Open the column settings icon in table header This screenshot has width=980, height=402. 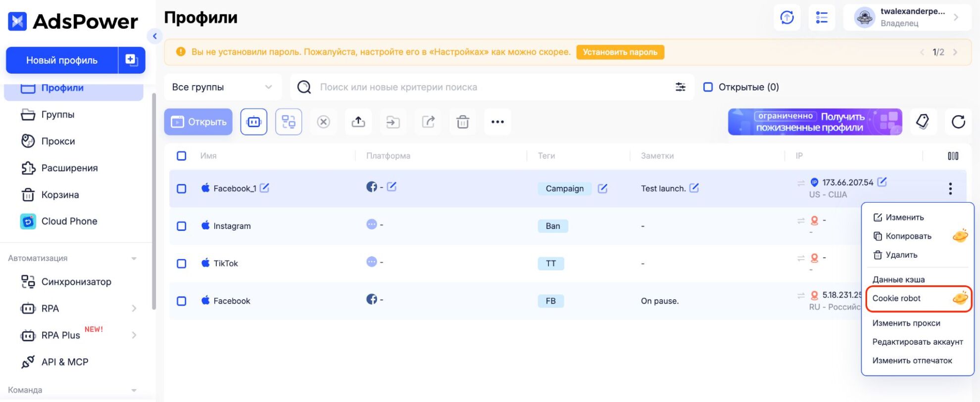pos(953,156)
